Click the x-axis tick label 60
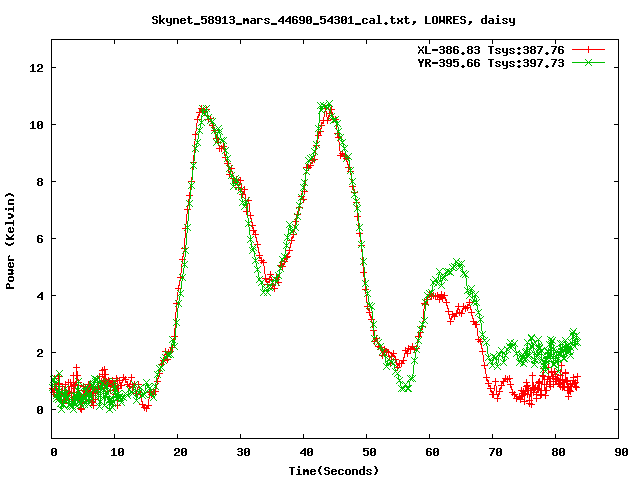640x480 pixels. click(x=432, y=452)
